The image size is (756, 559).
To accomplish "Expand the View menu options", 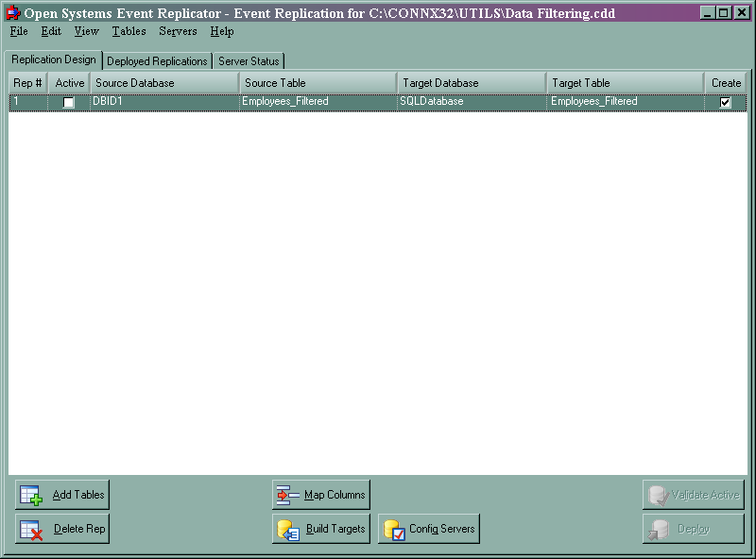I will click(x=86, y=31).
